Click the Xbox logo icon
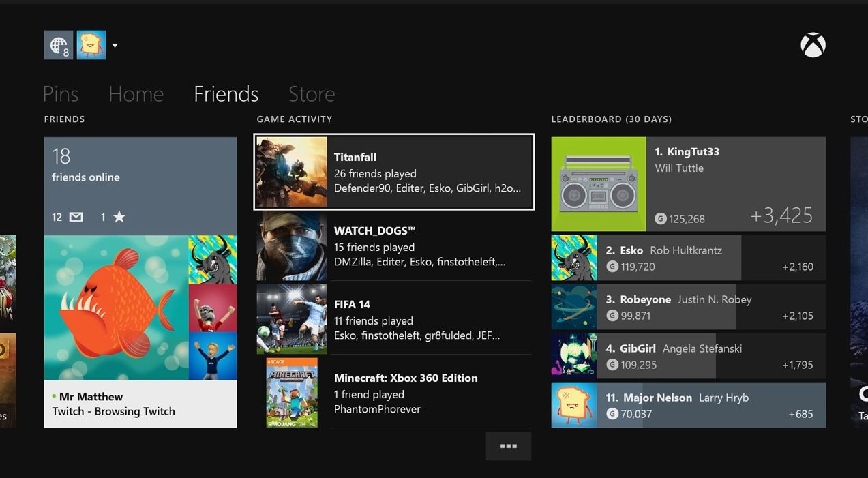The image size is (868, 478). coord(813,45)
